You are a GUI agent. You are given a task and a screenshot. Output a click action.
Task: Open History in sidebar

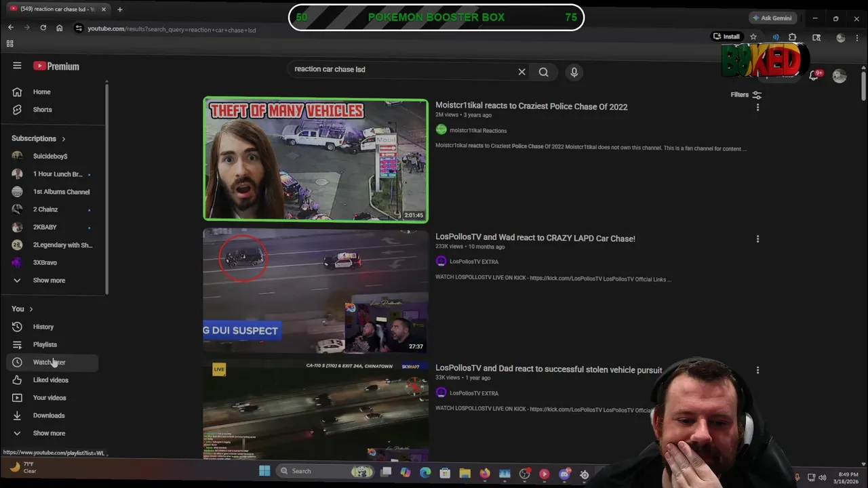tap(53, 327)
